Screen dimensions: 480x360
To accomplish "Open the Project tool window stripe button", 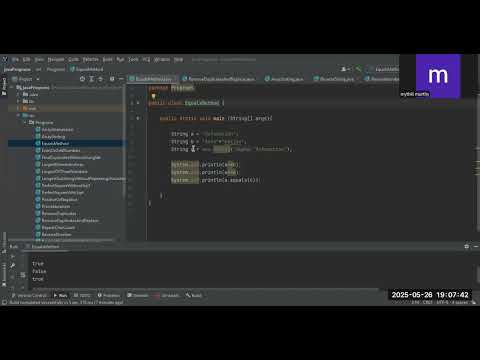I will coord(4,87).
